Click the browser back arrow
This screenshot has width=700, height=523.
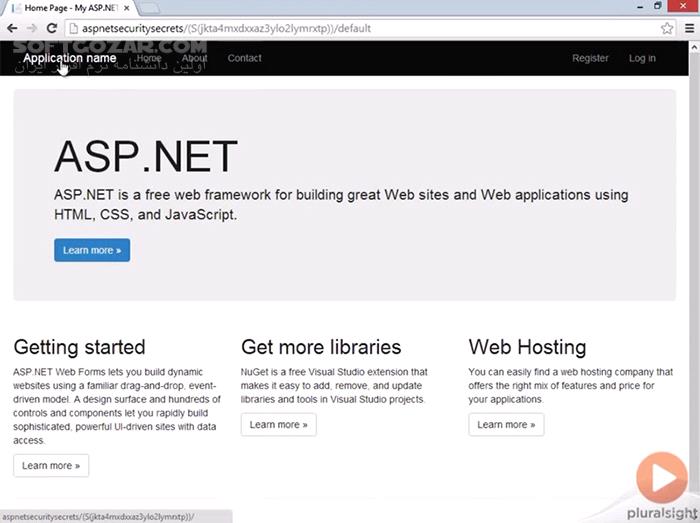tap(12, 29)
